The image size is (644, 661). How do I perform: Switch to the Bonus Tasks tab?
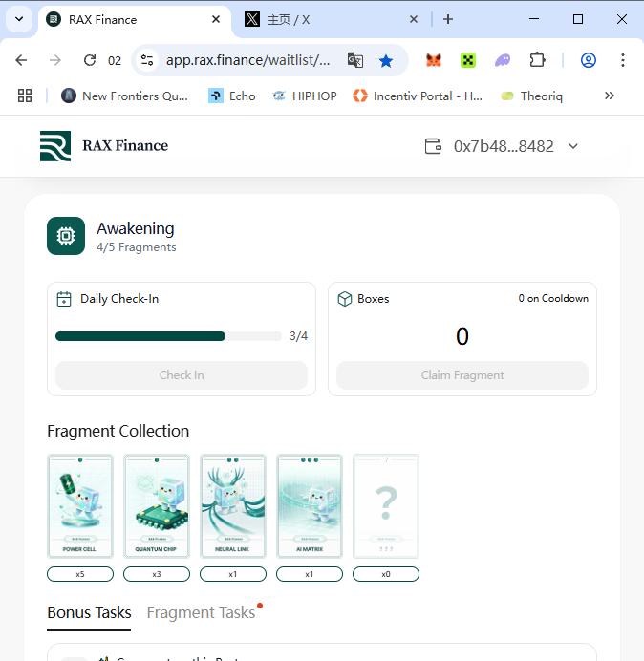89,612
